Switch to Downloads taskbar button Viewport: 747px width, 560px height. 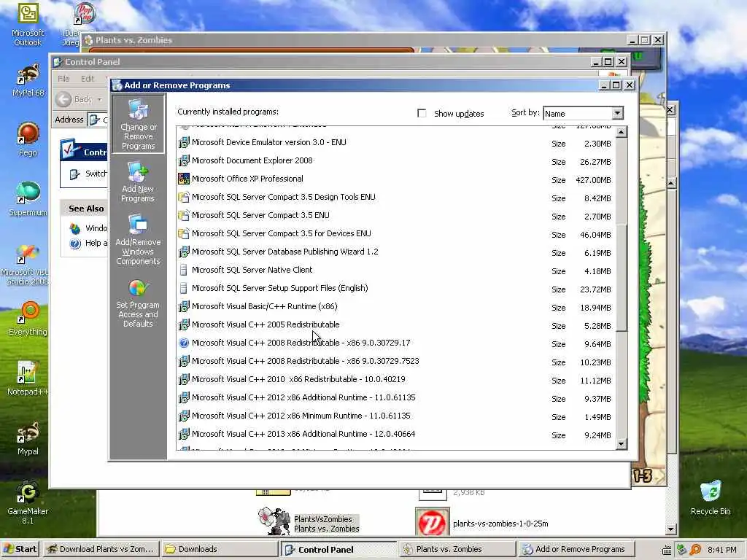220,549
